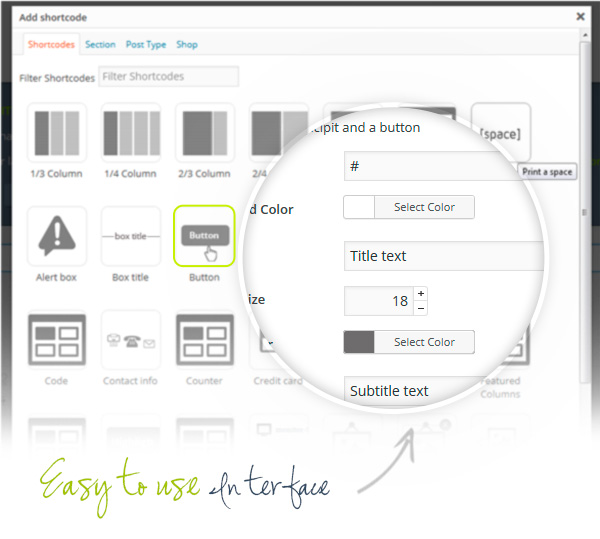Click Select Color next to gray swatch
Viewport: 600px width, 539px height.
(424, 342)
